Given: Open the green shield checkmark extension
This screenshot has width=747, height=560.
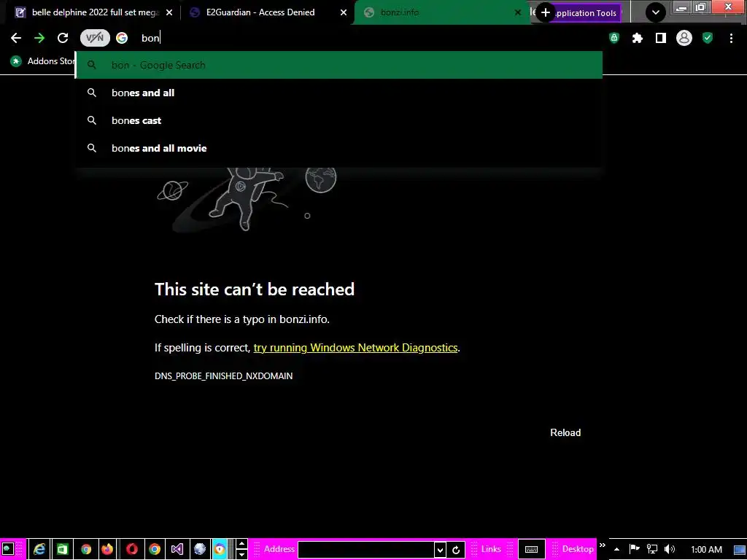Looking at the screenshot, I should point(708,38).
